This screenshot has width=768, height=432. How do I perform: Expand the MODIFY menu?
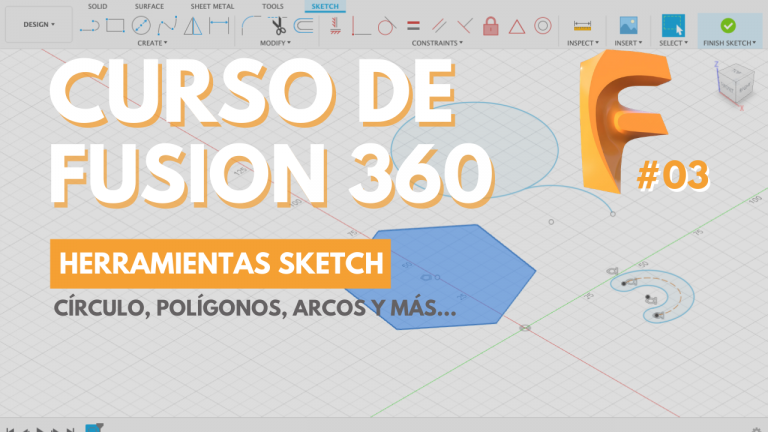(275, 43)
